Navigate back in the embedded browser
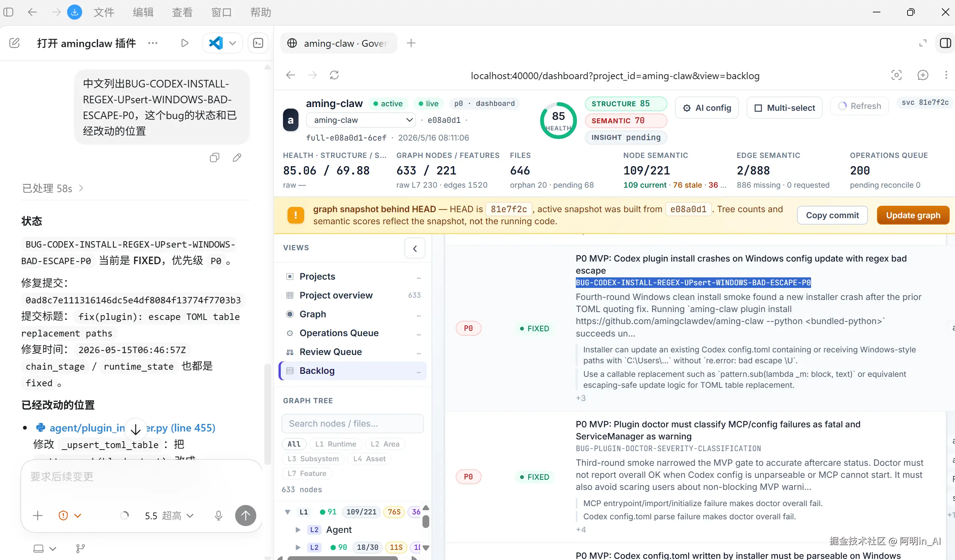955x560 pixels. 290,75
